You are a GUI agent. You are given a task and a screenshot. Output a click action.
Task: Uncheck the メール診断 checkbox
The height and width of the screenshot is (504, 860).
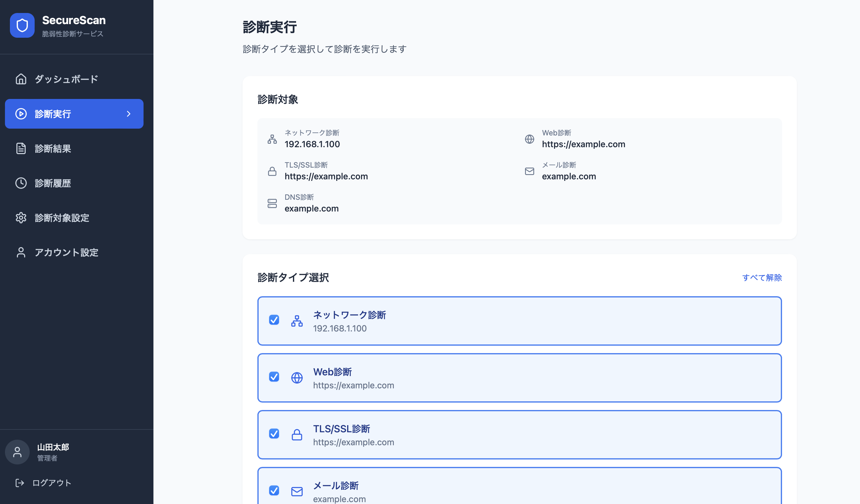(274, 490)
